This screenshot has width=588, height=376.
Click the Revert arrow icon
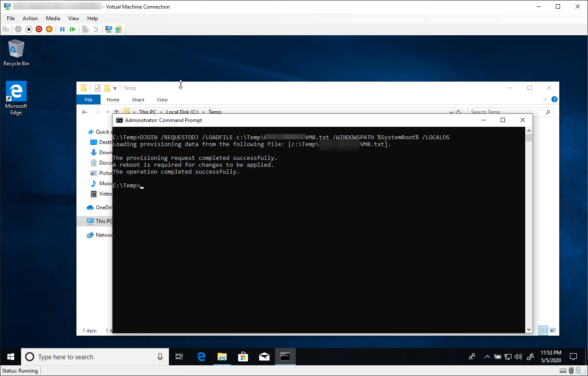[x=96, y=29]
